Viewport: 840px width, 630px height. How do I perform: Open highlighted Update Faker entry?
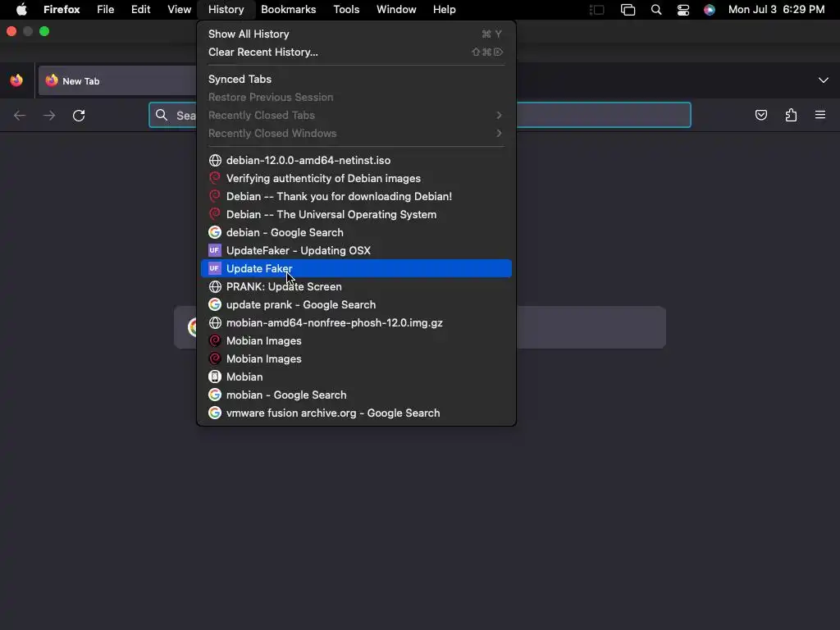pyautogui.click(x=356, y=268)
